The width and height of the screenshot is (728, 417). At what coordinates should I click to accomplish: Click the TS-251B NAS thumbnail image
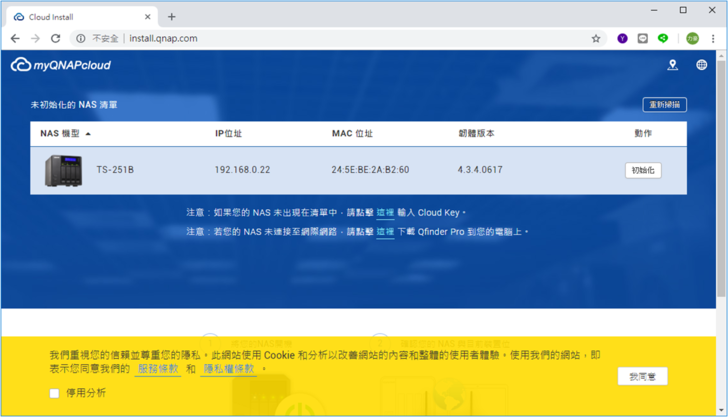tap(64, 170)
